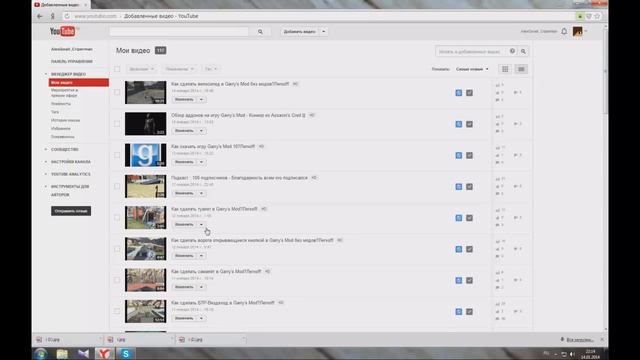Viewport: 640px width, 360px height.
Task: Select Мои видео in the sidebar
Action: coord(79,82)
